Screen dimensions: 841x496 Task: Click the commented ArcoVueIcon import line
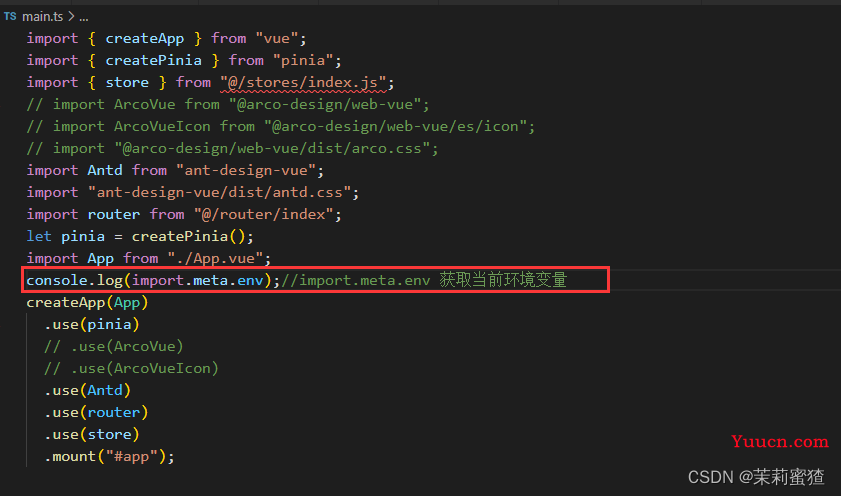(x=281, y=127)
